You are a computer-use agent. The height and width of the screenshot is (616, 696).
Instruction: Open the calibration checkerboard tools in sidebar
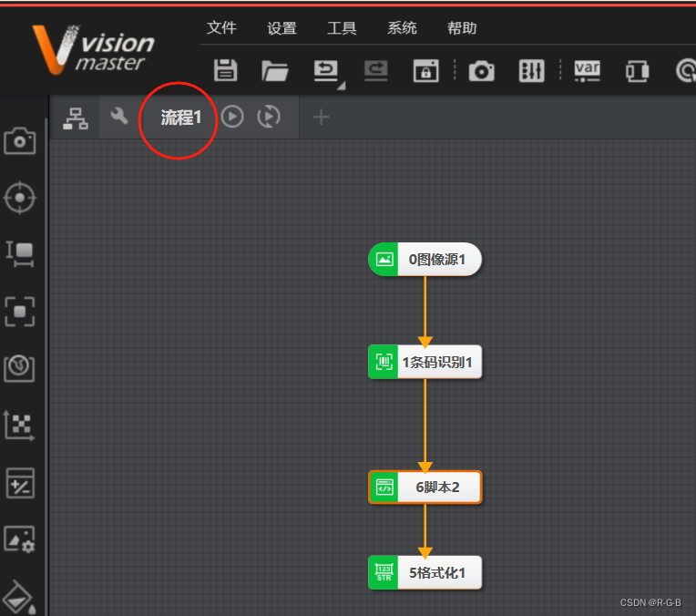click(19, 425)
